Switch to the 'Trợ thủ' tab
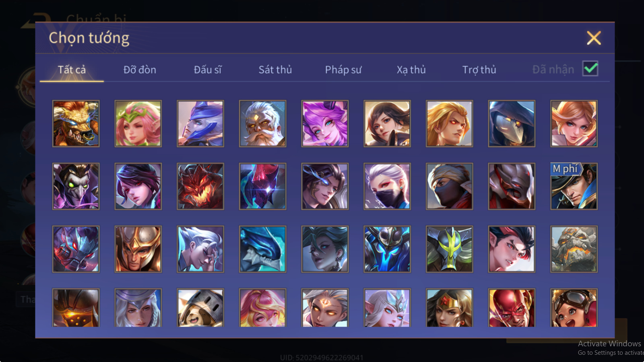644x362 pixels. [x=479, y=70]
